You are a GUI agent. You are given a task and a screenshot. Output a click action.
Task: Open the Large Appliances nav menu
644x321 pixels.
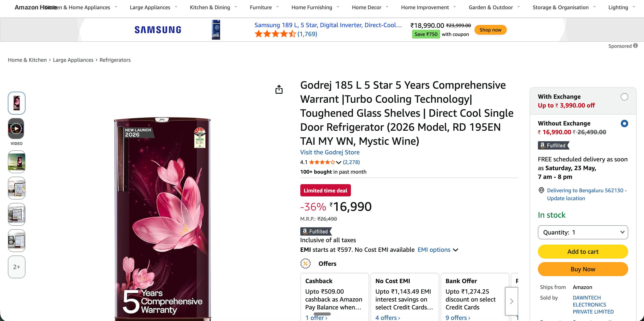[153, 7]
